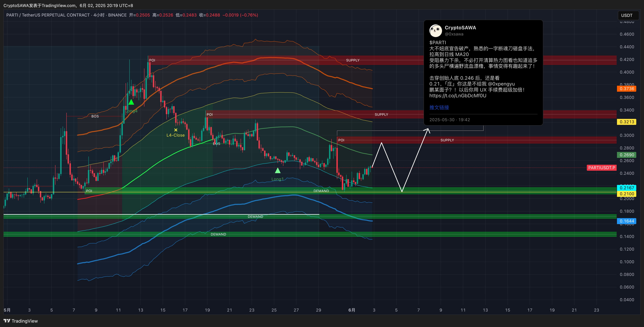Click the CryptoSAWA avatar in the tweet card

[x=436, y=31]
